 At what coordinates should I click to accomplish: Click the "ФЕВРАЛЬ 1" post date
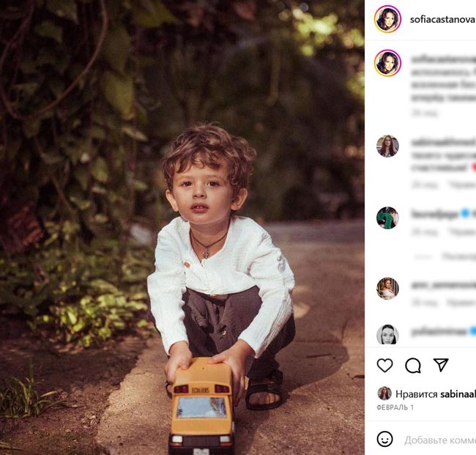pyautogui.click(x=395, y=407)
